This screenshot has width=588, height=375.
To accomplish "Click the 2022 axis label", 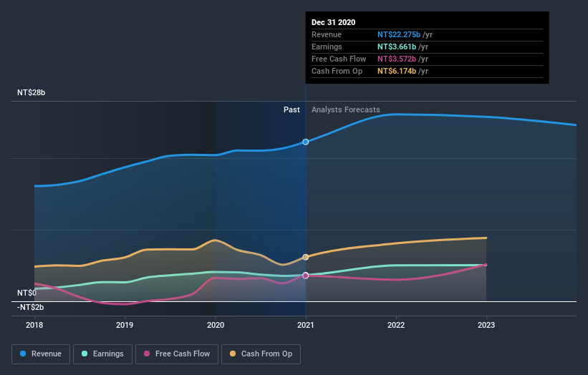I will point(396,325).
